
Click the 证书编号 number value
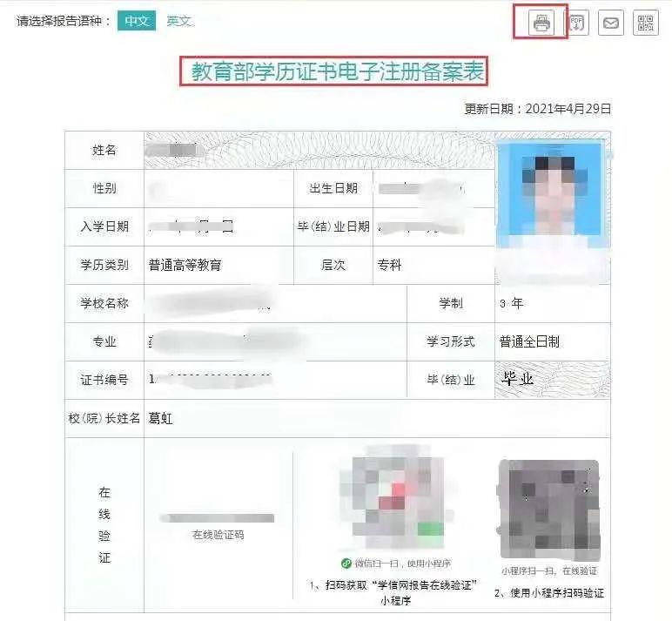coord(210,380)
